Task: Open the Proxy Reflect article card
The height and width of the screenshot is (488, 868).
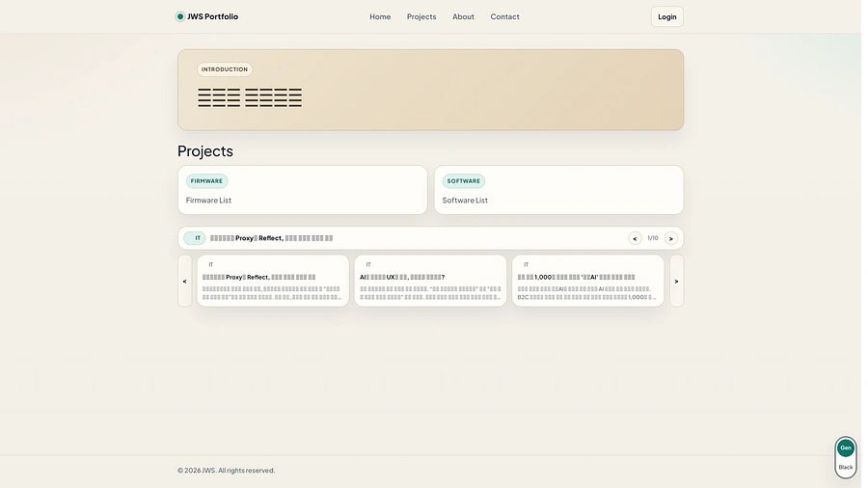Action: click(x=273, y=281)
